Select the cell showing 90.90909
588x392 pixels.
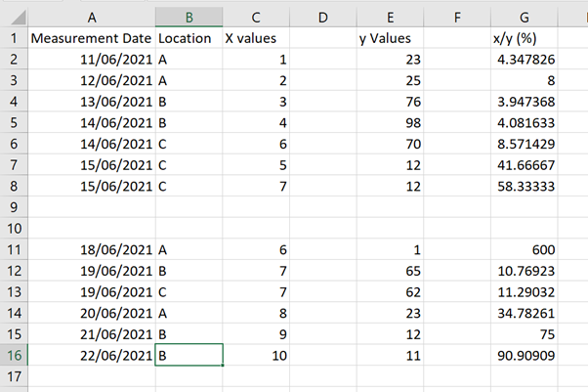(x=525, y=355)
